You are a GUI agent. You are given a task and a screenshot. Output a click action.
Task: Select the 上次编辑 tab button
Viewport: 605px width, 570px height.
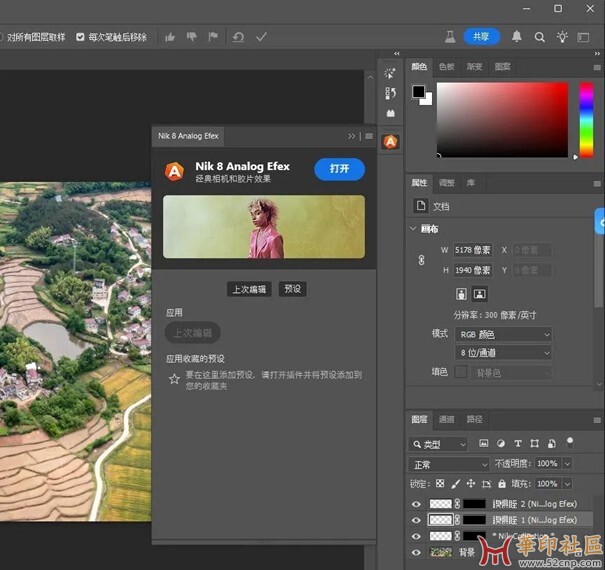249,289
